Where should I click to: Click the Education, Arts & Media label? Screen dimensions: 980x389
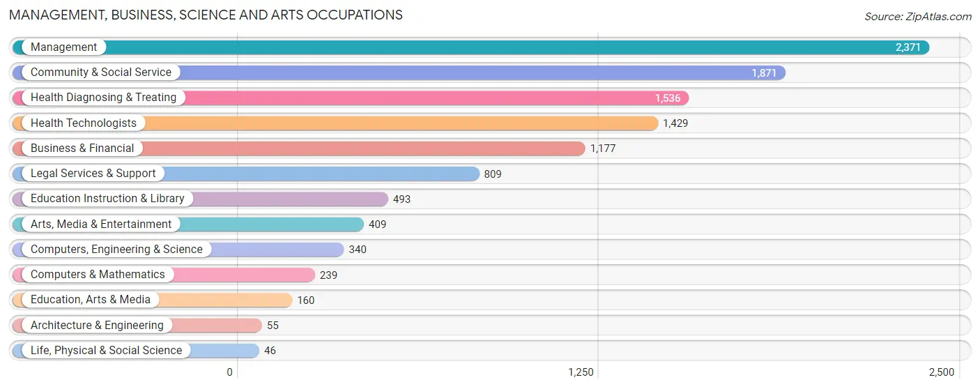(x=91, y=300)
